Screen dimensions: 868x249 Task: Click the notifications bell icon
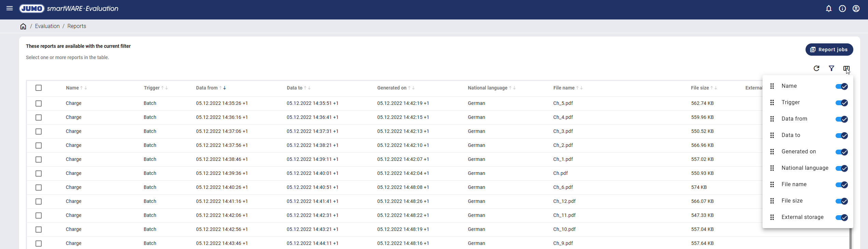click(x=828, y=9)
